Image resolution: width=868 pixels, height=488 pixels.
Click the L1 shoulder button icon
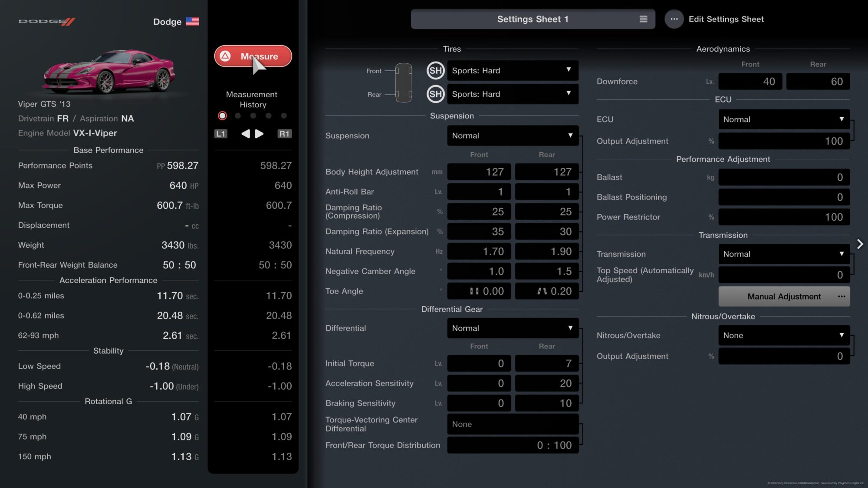click(221, 134)
